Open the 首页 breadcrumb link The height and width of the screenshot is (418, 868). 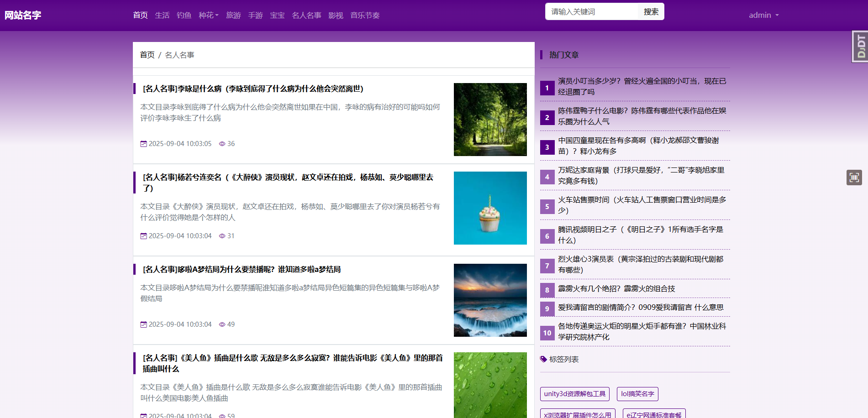point(147,54)
